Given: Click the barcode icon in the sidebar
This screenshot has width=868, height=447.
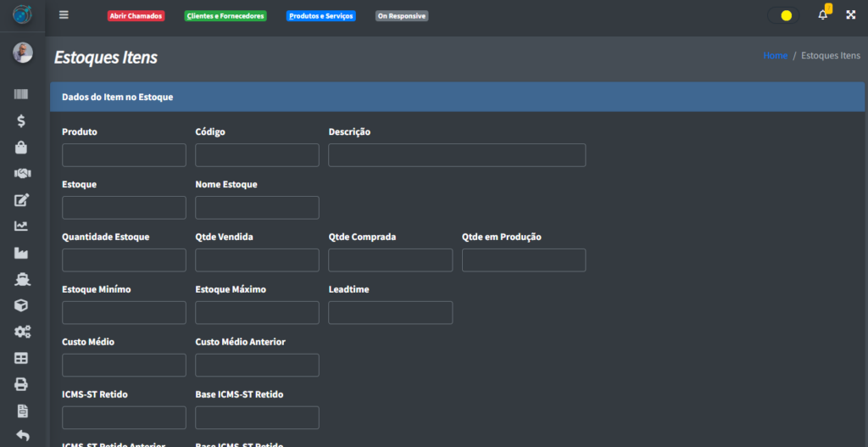Looking at the screenshot, I should pos(22,95).
